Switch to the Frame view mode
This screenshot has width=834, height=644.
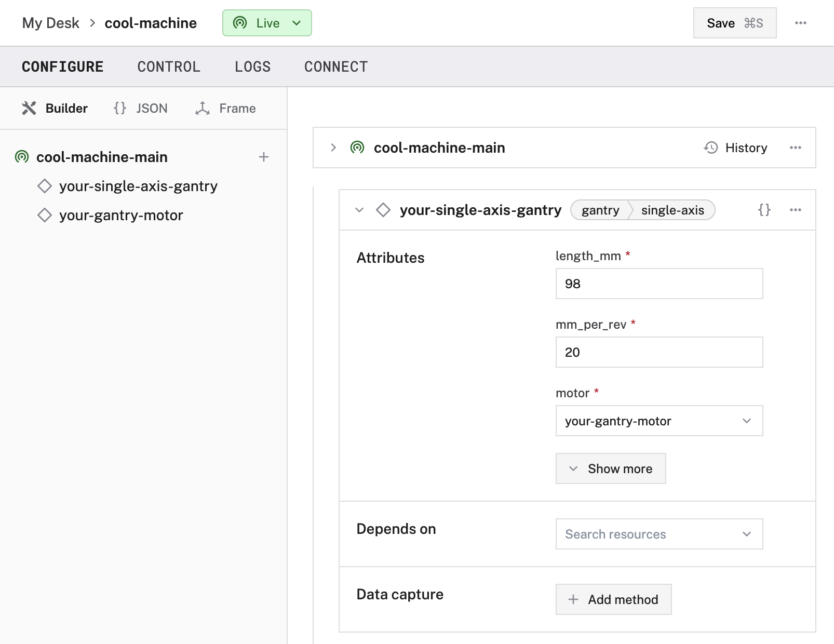[226, 108]
